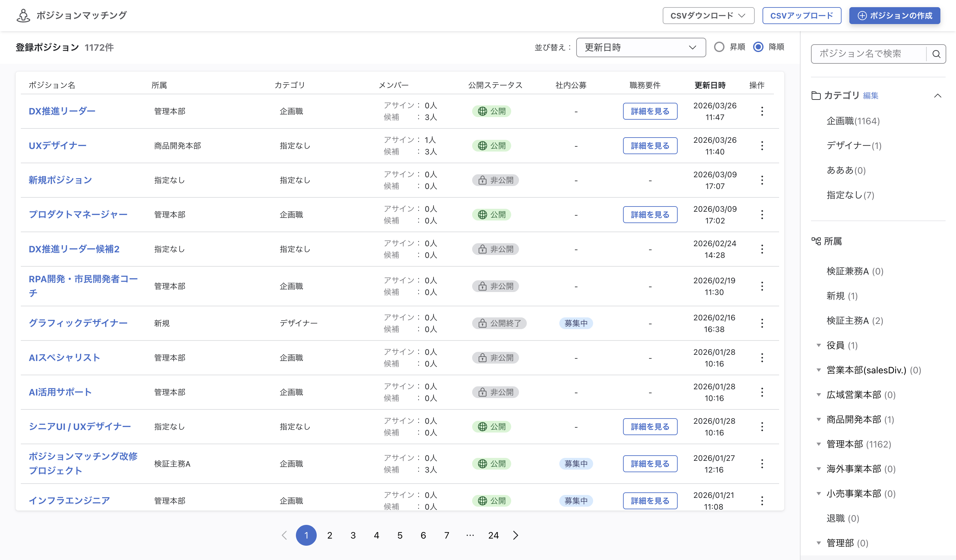Click the ポジションの作成 button
The height and width of the screenshot is (560, 956).
point(894,16)
